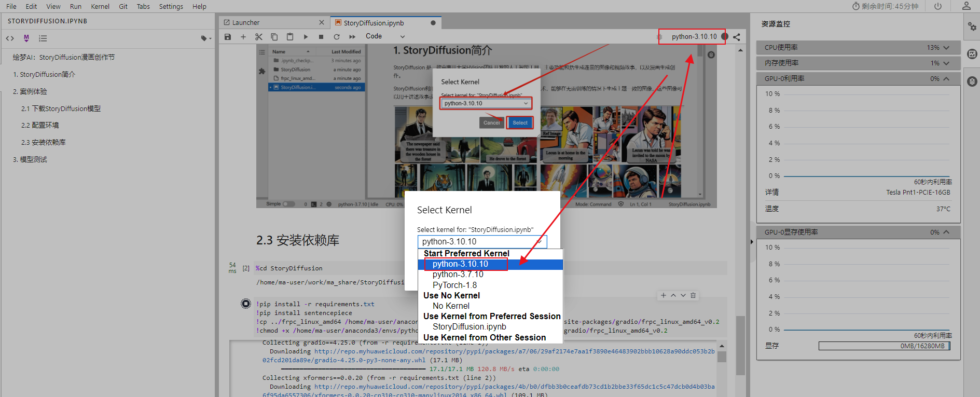The image size is (980, 397).
Task: Open the user account icon
Action: coord(966,6)
